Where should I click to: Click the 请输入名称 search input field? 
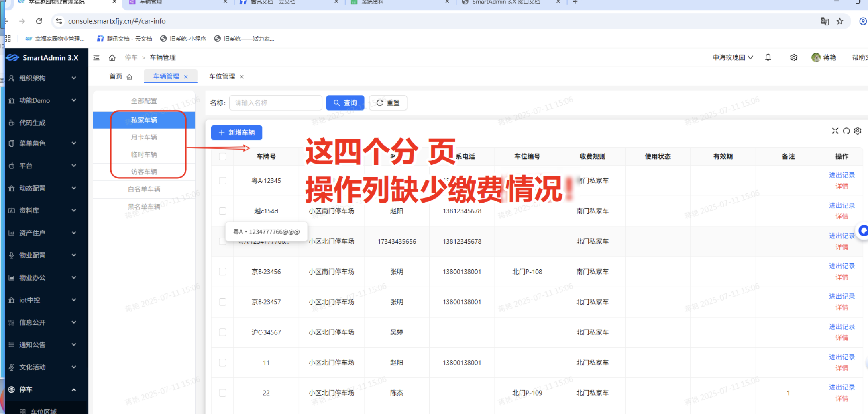pyautogui.click(x=275, y=103)
